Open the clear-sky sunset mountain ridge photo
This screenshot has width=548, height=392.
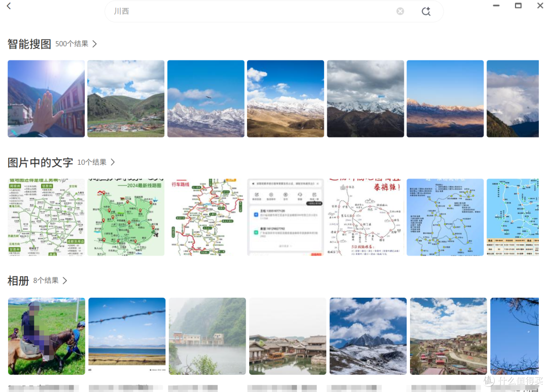[446, 98]
